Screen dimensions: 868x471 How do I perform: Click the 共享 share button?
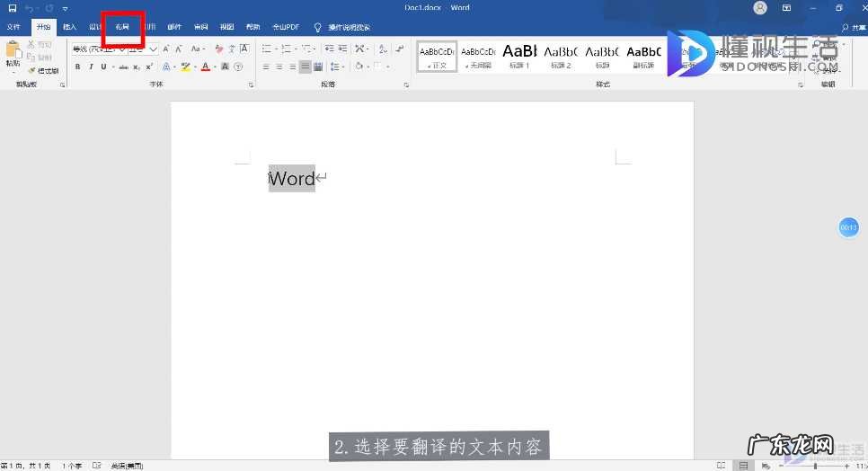click(855, 27)
